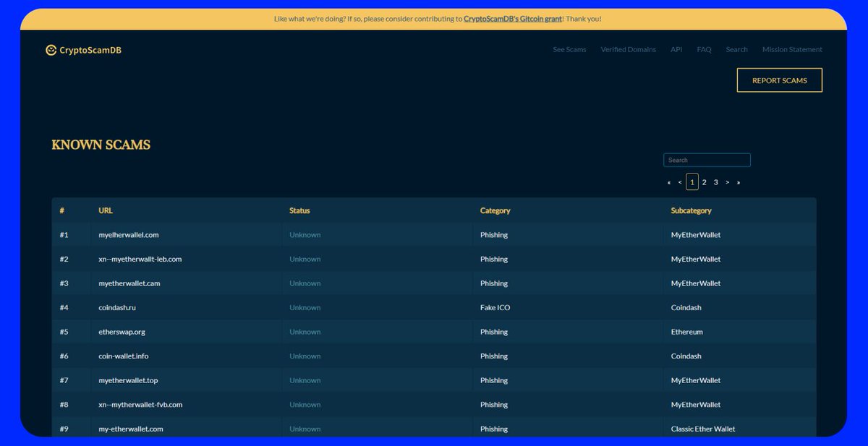The image size is (868, 446).
Task: Click row number #1
Action: pos(64,235)
